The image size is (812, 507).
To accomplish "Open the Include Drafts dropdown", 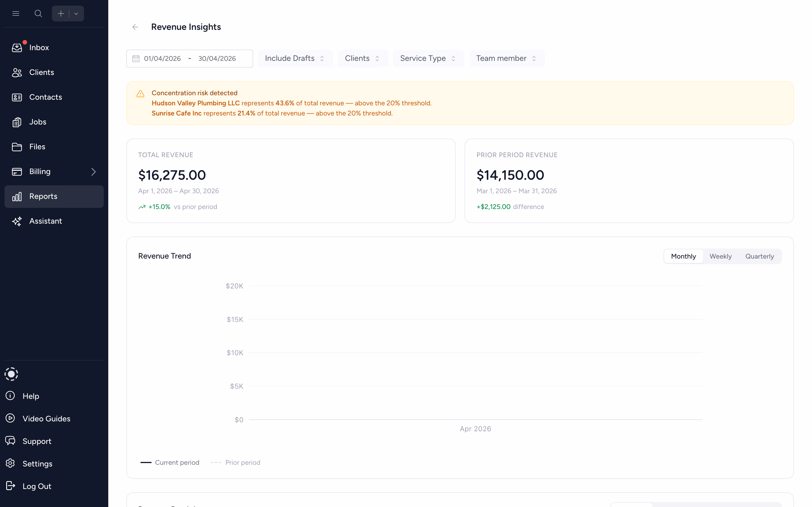I will coord(295,58).
